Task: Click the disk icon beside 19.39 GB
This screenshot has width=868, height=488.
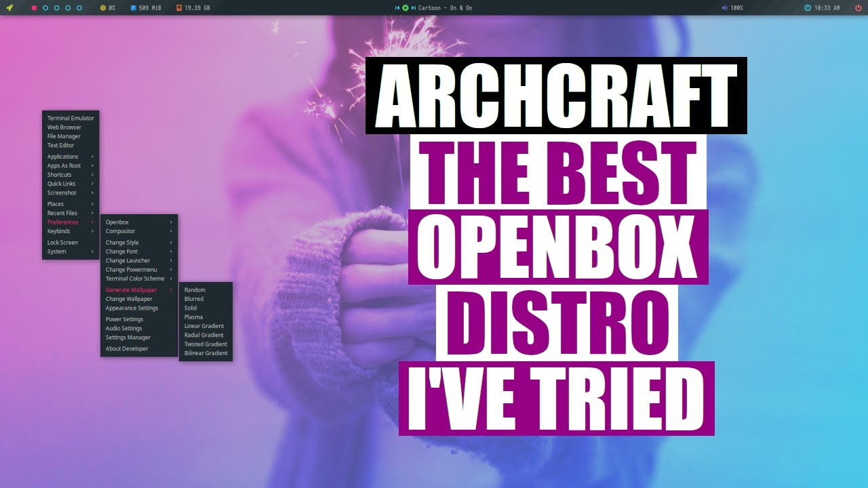Action: click(x=179, y=7)
